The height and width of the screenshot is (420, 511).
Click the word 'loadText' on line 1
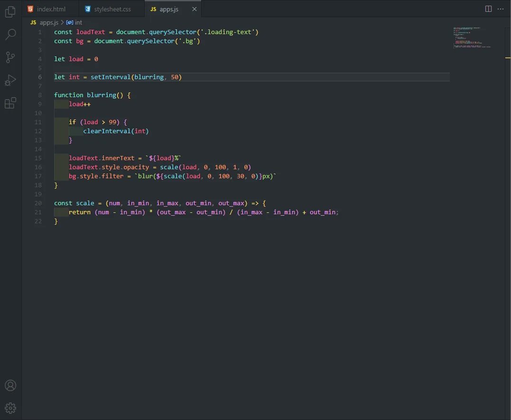pos(91,32)
